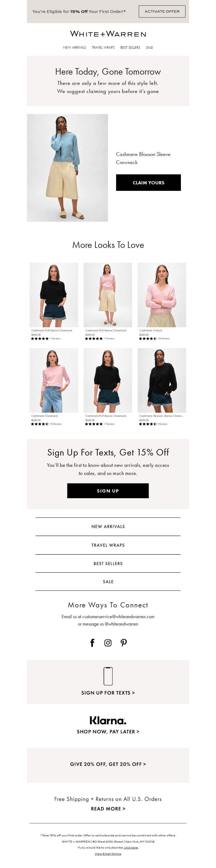Open the Instagram icon link

[108, 643]
